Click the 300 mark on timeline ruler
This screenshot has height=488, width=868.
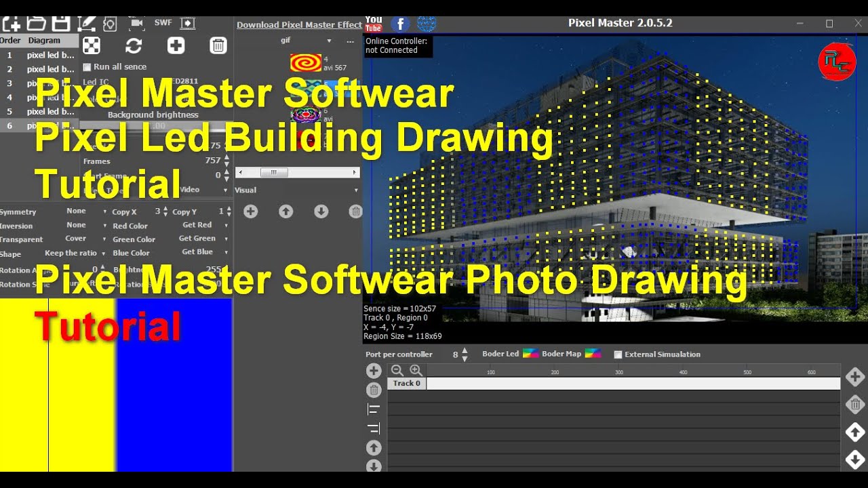pos(618,372)
